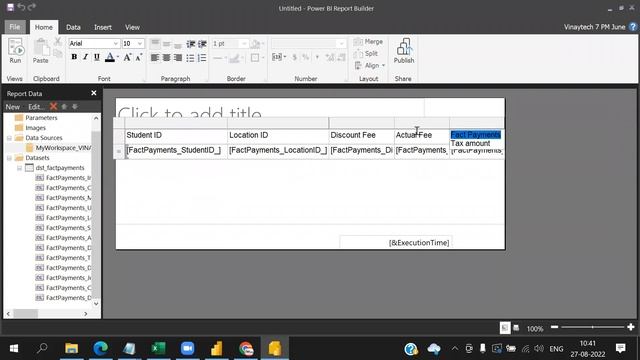Open the Align dropdown in Layout

[370, 65]
